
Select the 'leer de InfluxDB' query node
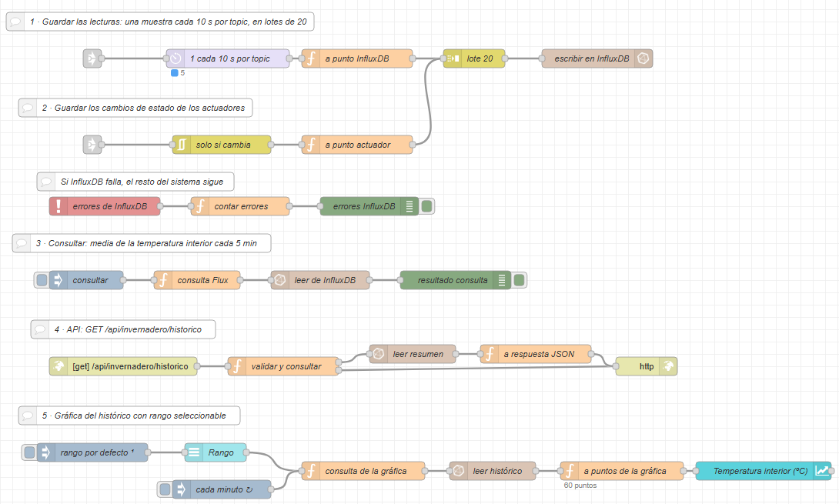tap(320, 280)
